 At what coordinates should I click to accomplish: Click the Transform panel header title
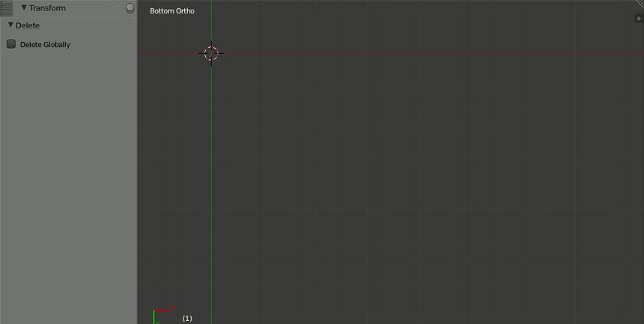[x=47, y=8]
